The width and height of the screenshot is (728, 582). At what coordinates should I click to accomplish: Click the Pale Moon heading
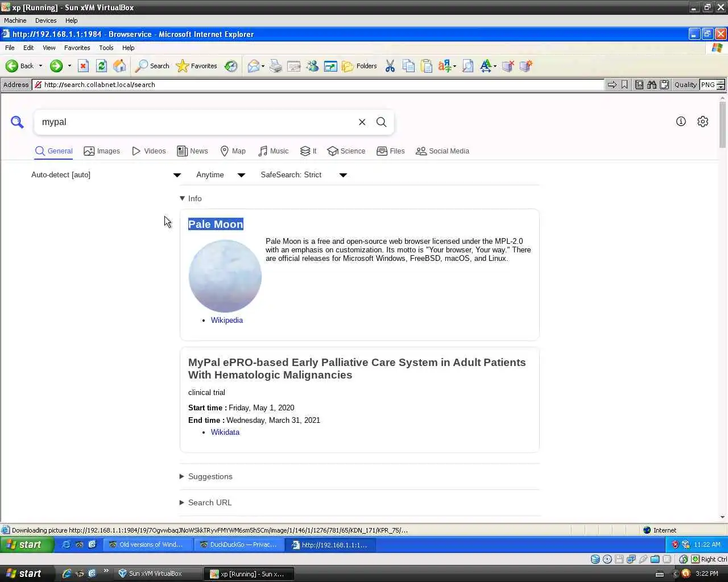(x=216, y=224)
